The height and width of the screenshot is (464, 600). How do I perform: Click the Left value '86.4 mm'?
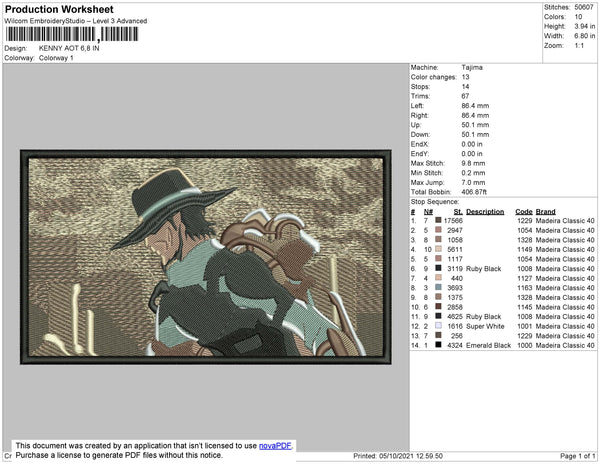tap(475, 106)
